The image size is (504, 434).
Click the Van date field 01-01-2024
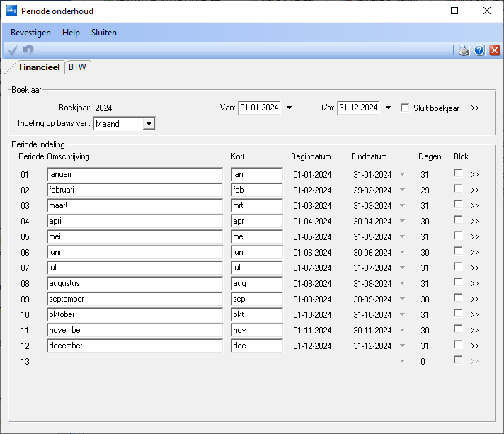point(259,108)
